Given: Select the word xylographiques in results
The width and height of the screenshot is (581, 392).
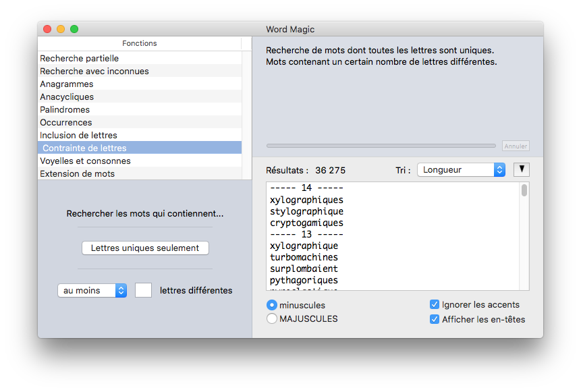Looking at the screenshot, I should (x=306, y=200).
